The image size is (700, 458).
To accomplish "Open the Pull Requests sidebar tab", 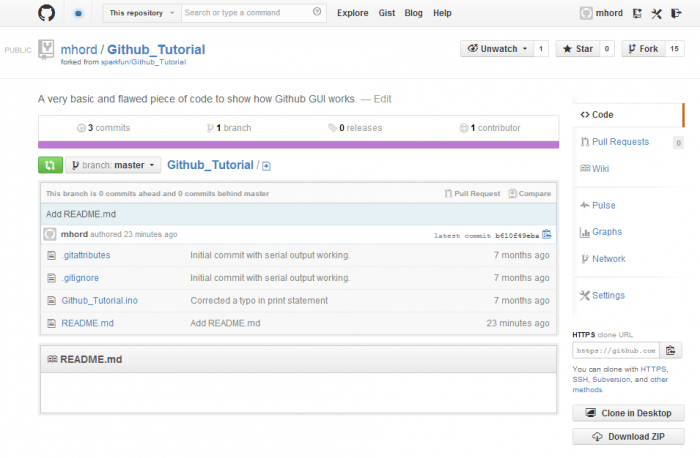I will pos(621,142).
